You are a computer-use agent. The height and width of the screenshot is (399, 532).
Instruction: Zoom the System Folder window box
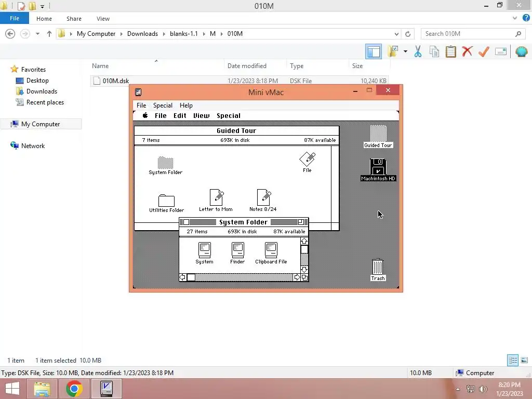301,222
